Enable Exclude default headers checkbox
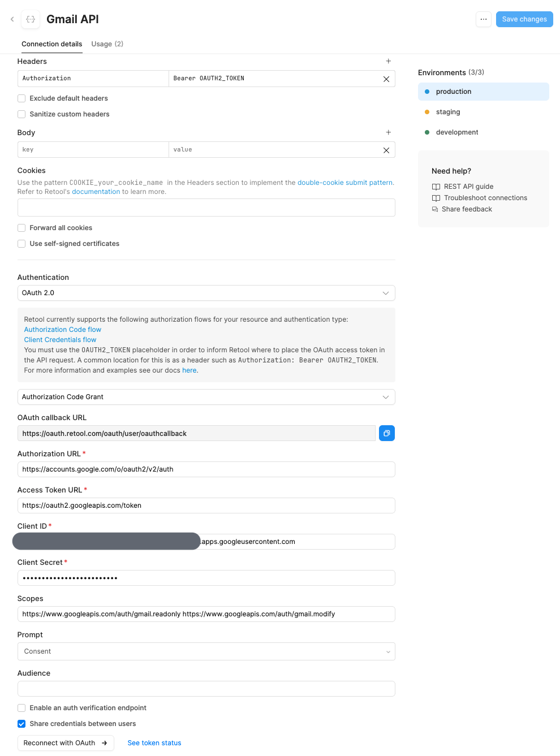Viewport: 560px width, 756px height. point(21,98)
